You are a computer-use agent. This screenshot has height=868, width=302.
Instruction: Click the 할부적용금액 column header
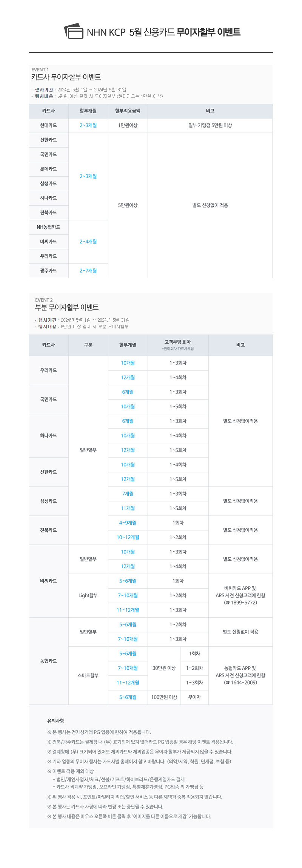(x=128, y=111)
